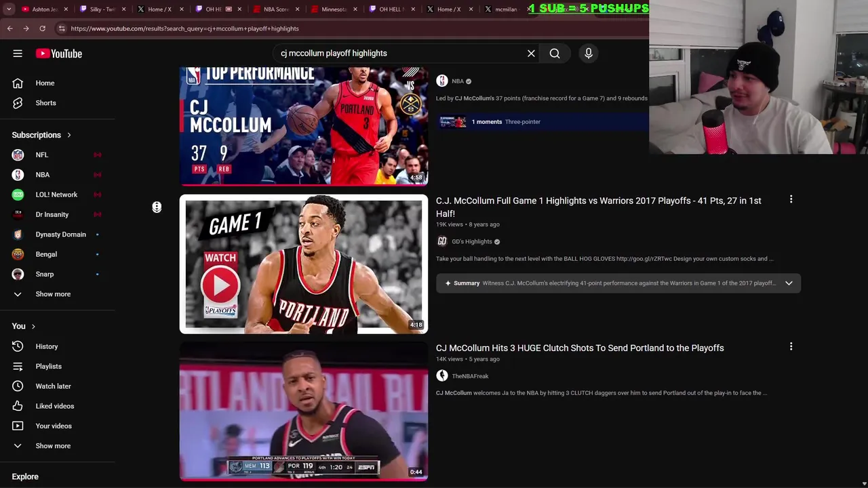Open the Three-pointer moment link
This screenshot has height=488, width=868.
click(x=522, y=122)
